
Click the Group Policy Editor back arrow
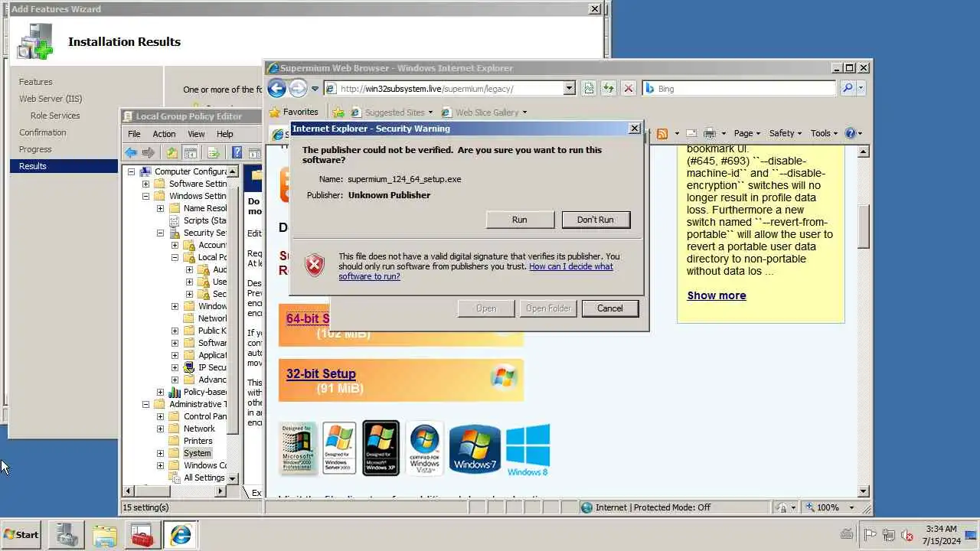pyautogui.click(x=132, y=153)
